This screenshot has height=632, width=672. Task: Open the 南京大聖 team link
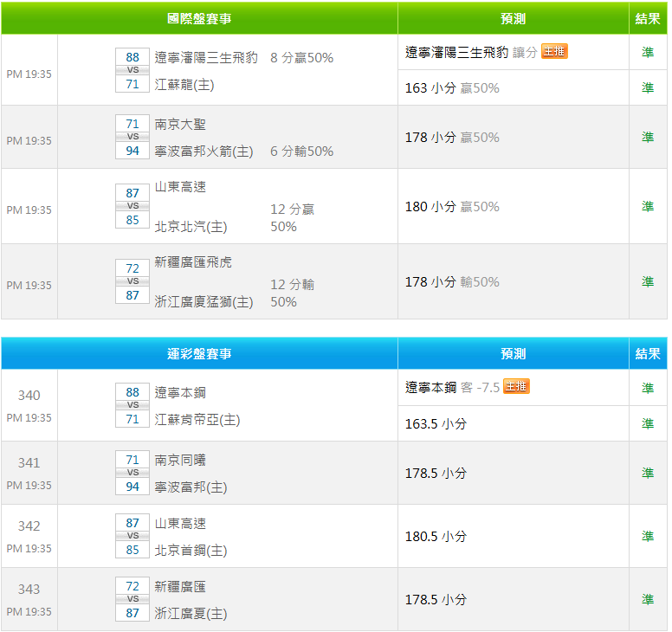pos(180,125)
